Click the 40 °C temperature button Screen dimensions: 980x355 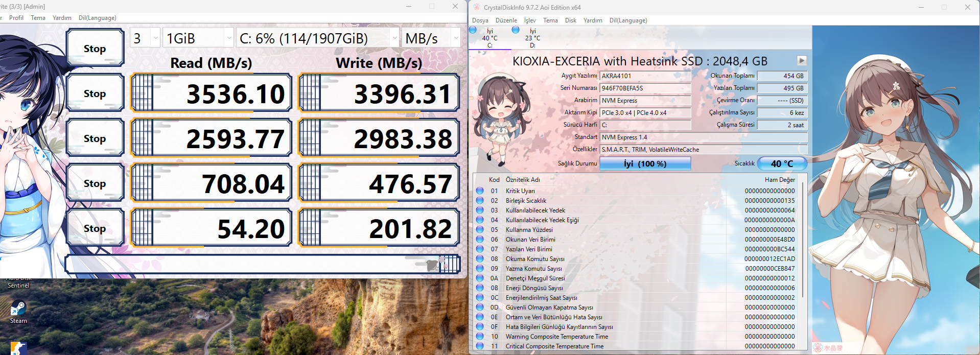[x=782, y=163]
